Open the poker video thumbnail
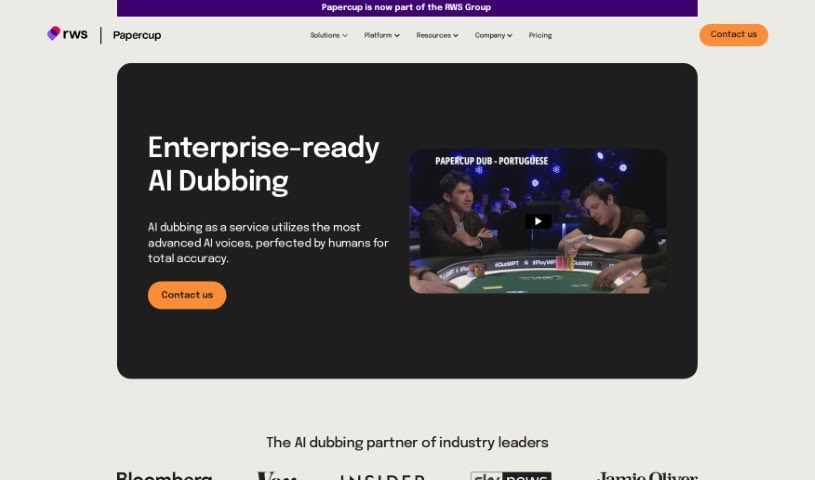 538,222
